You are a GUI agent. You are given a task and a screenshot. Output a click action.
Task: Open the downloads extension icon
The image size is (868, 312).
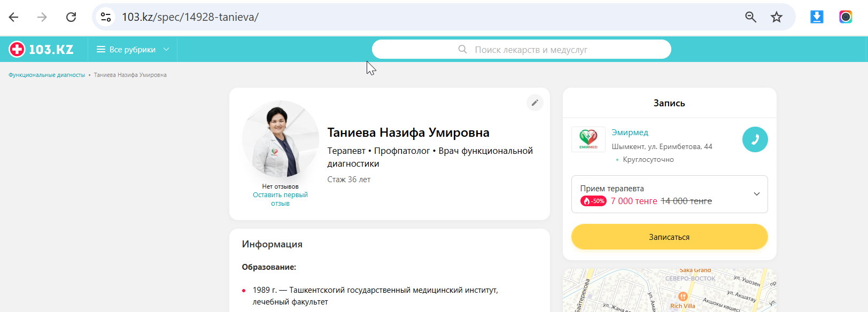817,17
